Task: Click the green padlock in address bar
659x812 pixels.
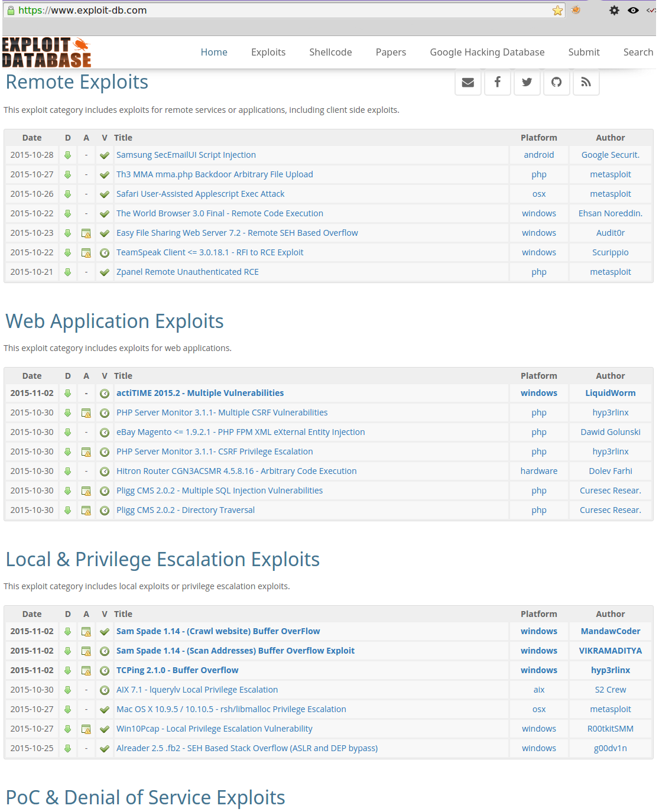Action: click(11, 11)
